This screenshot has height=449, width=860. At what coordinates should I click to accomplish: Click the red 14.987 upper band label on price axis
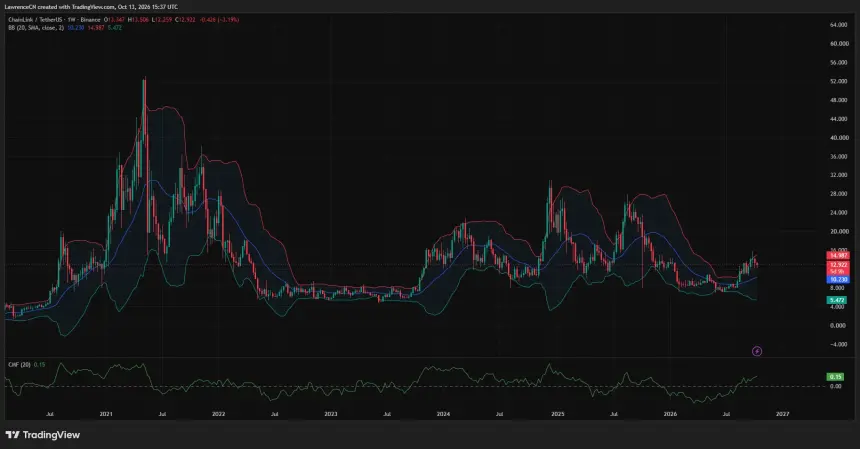[838, 255]
